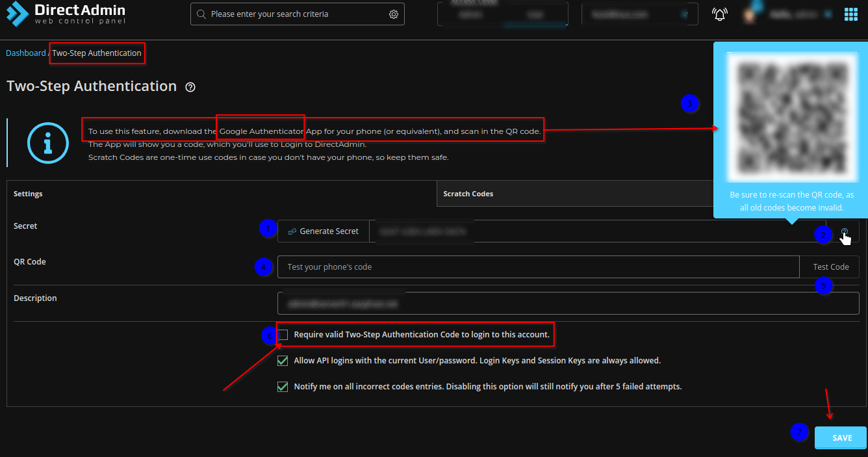The width and height of the screenshot is (868, 457).
Task: Show the QR code via Secret icon
Action: (x=844, y=231)
